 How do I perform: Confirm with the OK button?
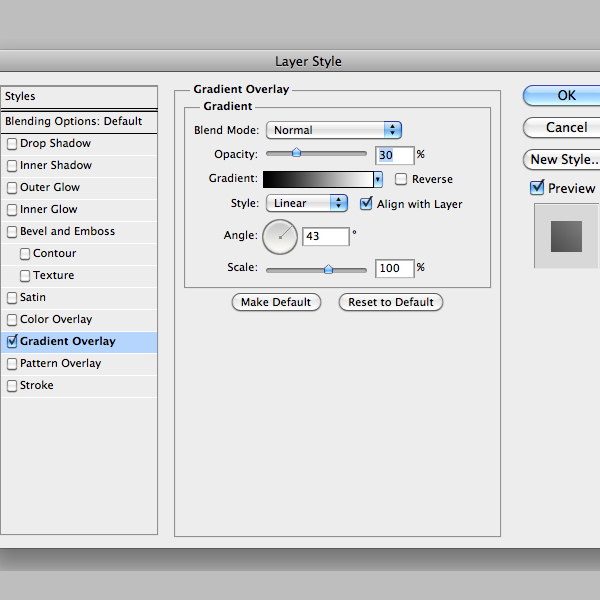pos(562,95)
